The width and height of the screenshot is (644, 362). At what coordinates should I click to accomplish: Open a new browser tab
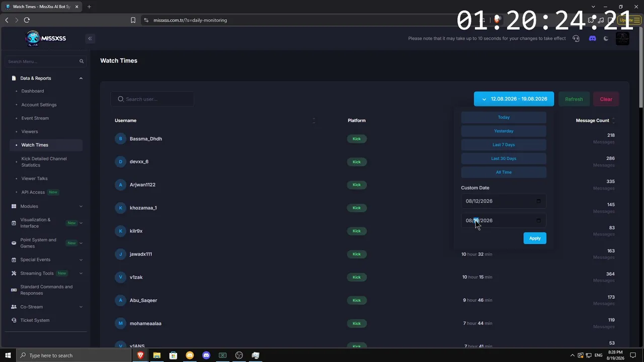click(89, 7)
